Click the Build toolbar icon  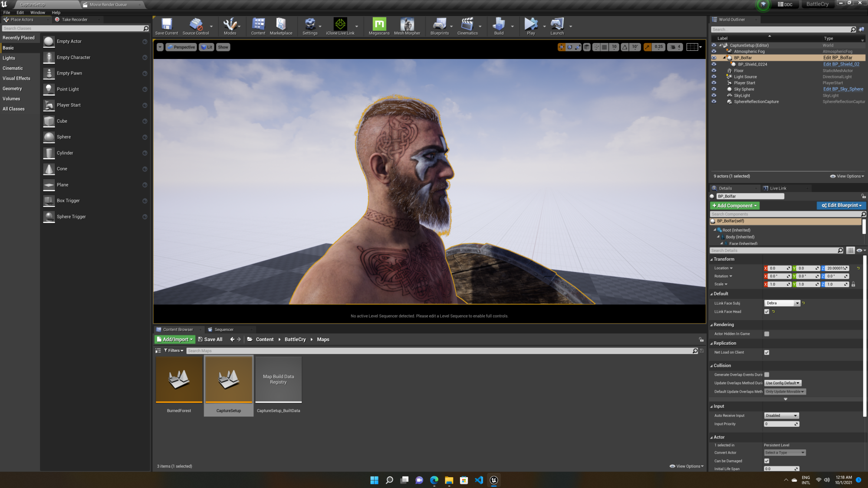click(x=499, y=26)
